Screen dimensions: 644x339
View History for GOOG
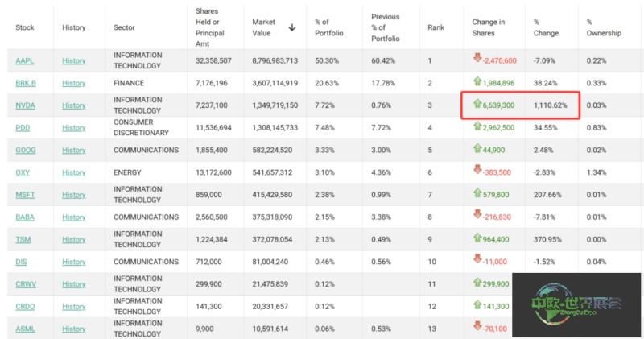[74, 150]
